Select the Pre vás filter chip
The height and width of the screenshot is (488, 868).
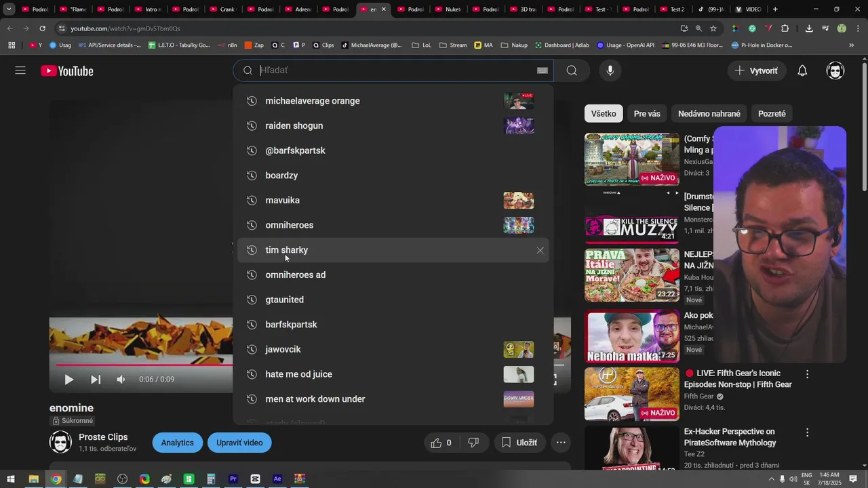tap(647, 114)
